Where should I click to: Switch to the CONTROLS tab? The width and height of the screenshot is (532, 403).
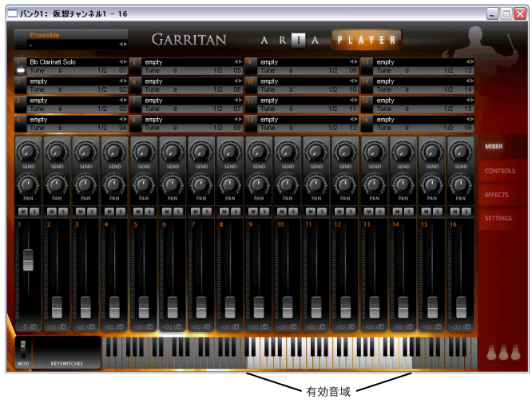(500, 171)
